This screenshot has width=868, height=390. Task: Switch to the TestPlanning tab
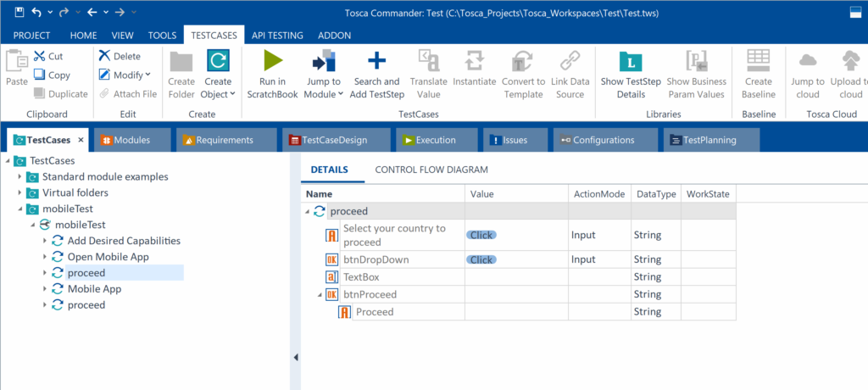pos(711,140)
